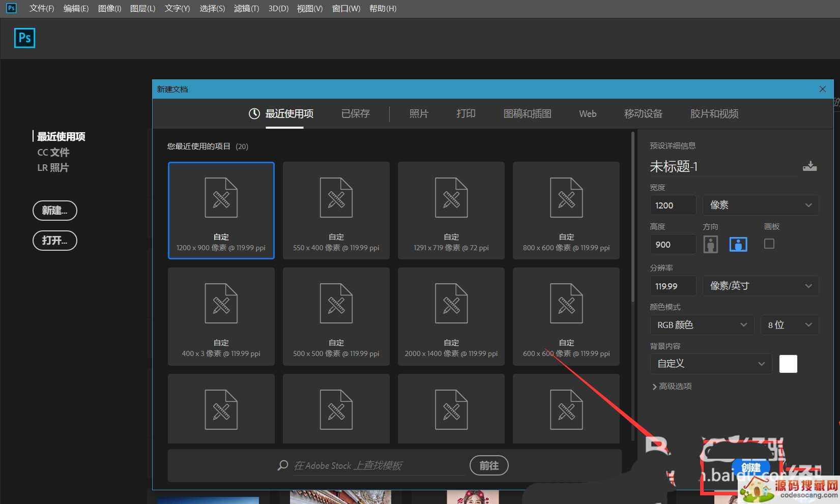The width and height of the screenshot is (840, 504).
Task: Select the 400 x 3 像素 preset
Action: pos(221,316)
